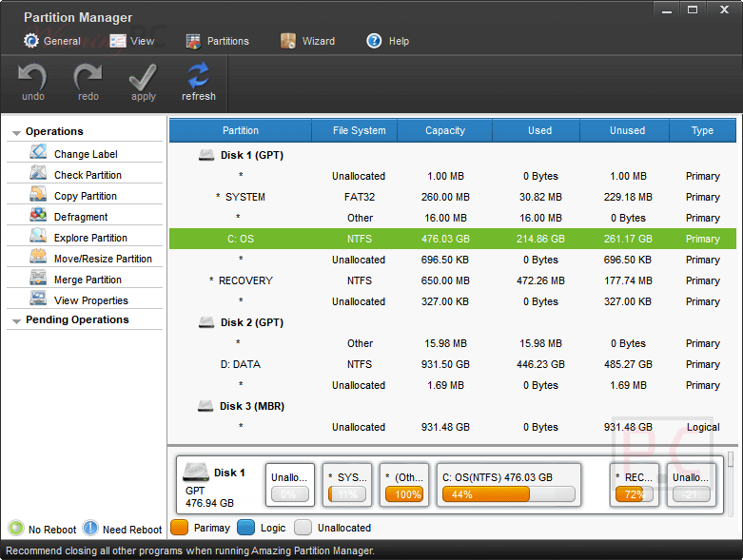Click the View Properties icon

38,299
